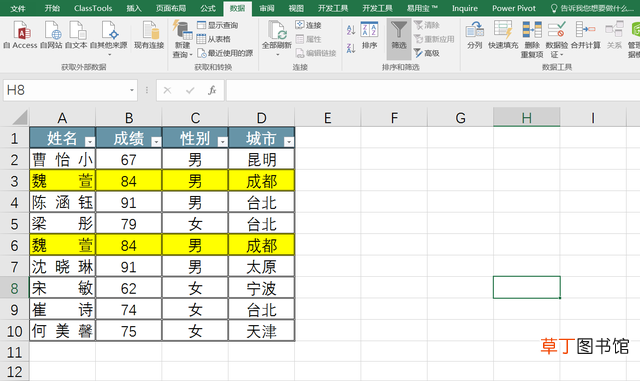The image size is (640, 381).
Task: Select row 8 header
Action: 14,288
